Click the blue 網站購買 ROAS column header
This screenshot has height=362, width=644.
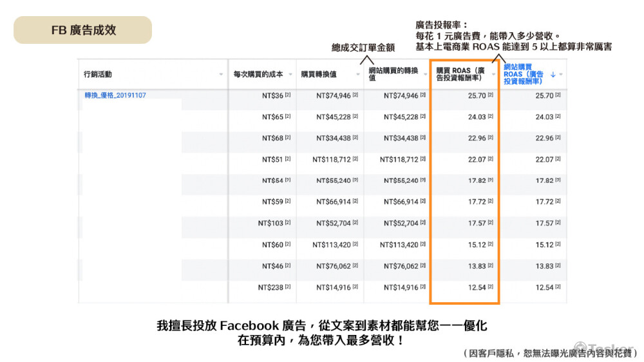[523, 74]
